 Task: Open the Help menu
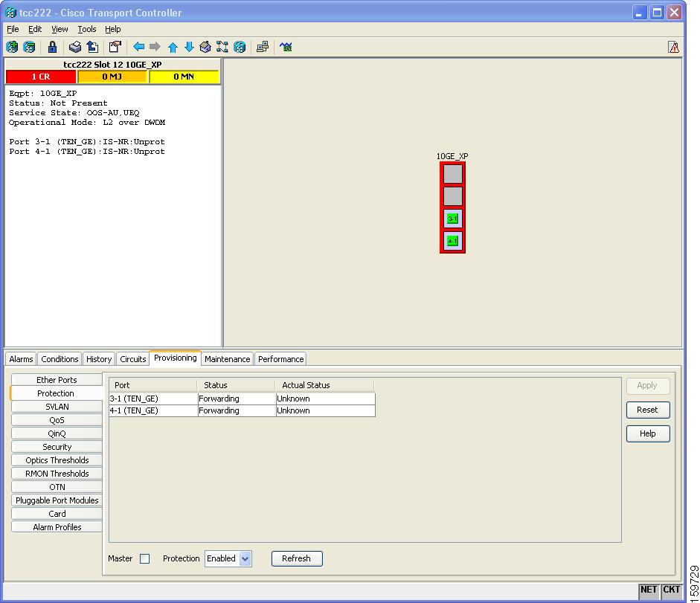112,29
